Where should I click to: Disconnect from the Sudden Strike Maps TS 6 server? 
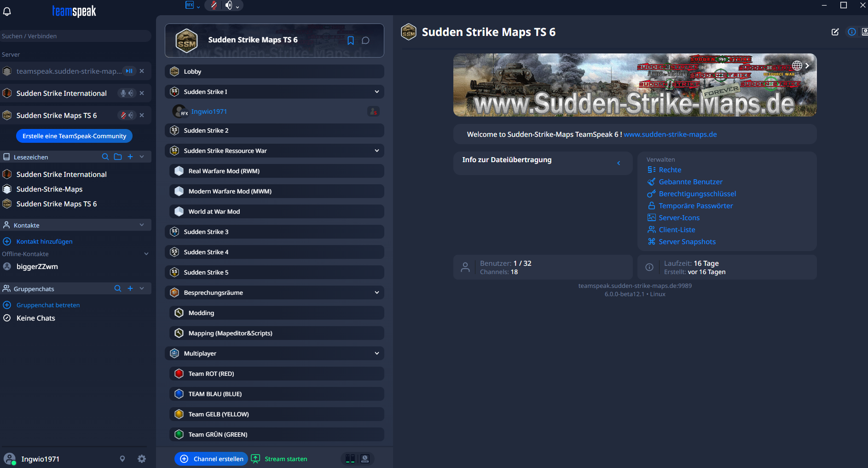[142, 115]
